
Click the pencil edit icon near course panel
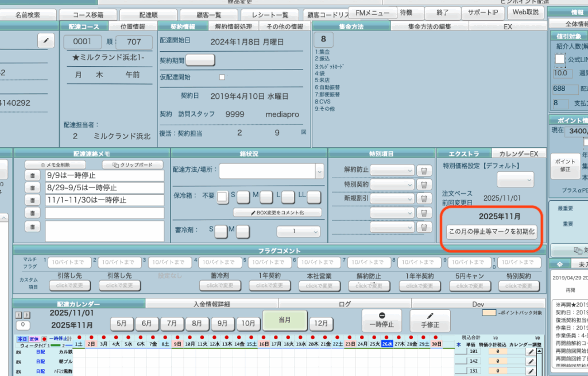pyautogui.click(x=46, y=40)
